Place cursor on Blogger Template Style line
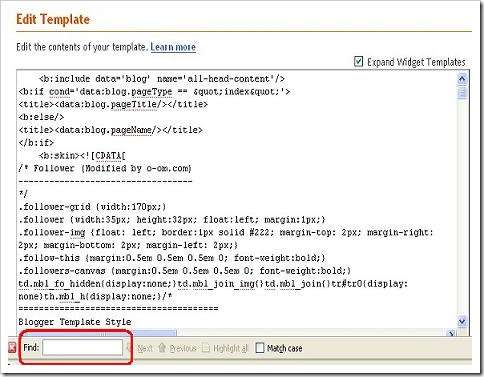The height and width of the screenshot is (377, 484). coord(75,322)
